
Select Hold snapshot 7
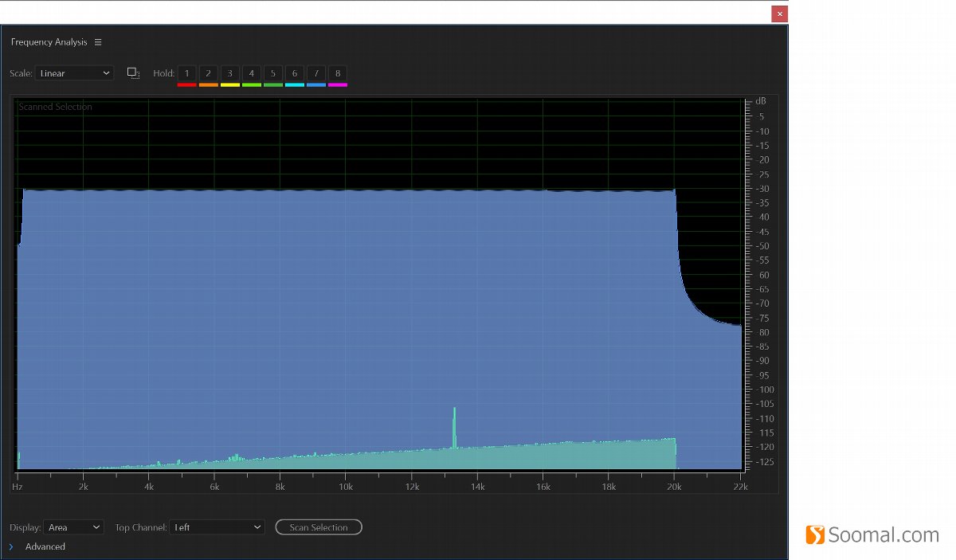click(315, 73)
